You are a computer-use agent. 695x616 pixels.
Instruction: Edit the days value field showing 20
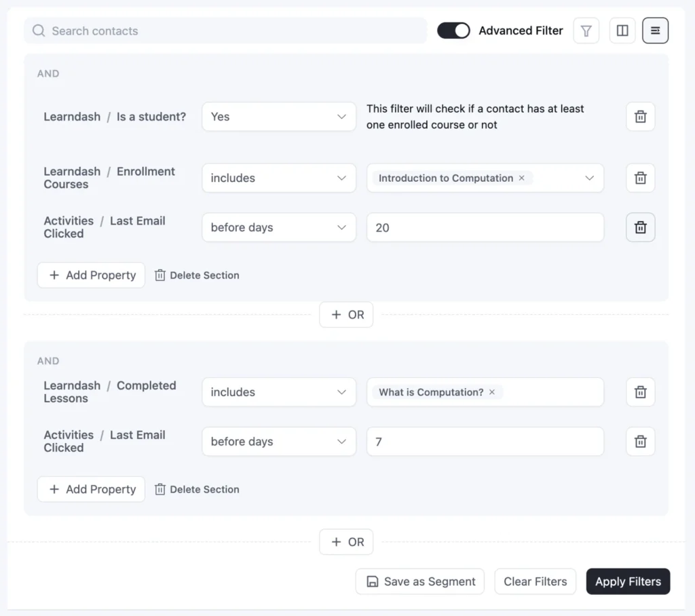485,227
